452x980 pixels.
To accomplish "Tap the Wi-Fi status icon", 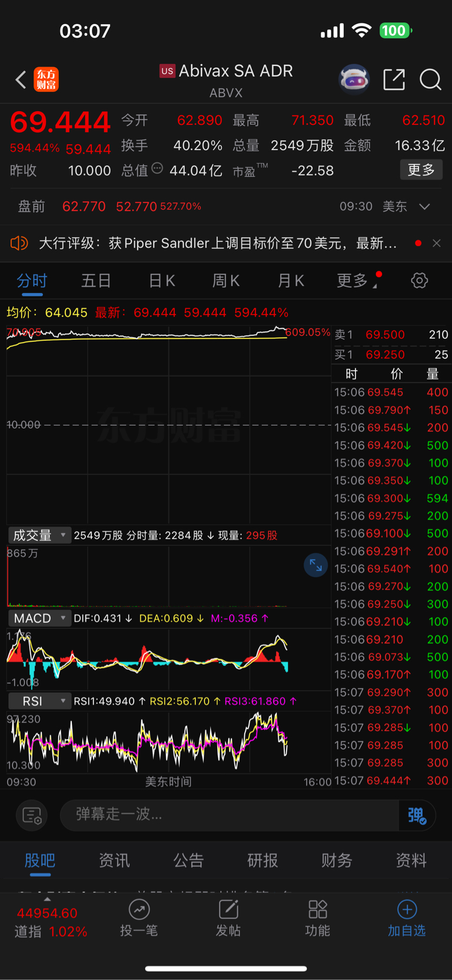I will [361, 31].
